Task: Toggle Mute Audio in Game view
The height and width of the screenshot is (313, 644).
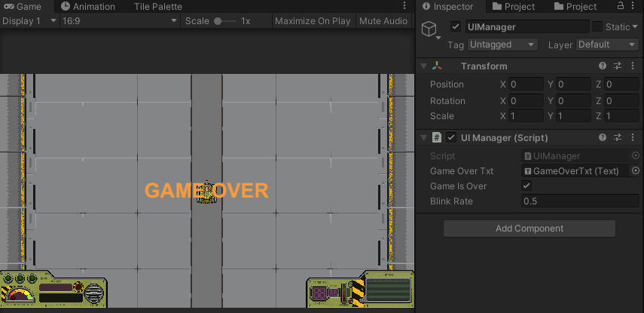Action: [383, 20]
